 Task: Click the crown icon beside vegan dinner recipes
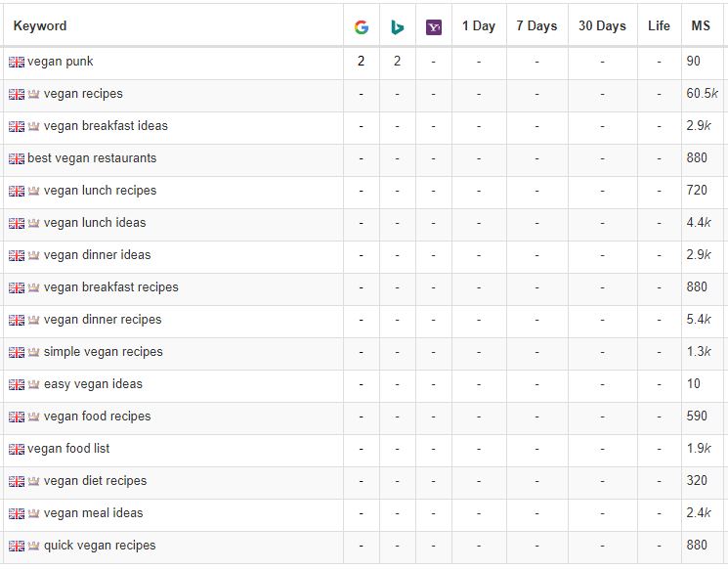(33, 320)
